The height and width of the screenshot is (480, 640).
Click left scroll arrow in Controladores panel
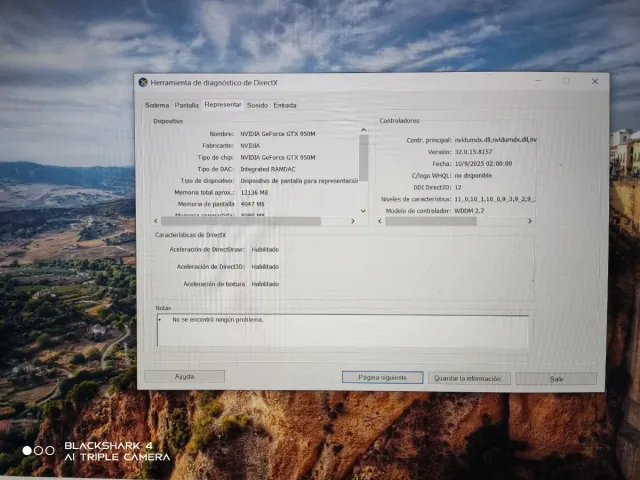pos(380,221)
